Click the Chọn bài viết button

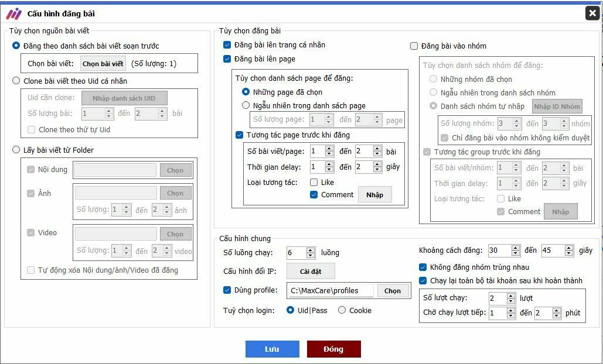(x=103, y=64)
